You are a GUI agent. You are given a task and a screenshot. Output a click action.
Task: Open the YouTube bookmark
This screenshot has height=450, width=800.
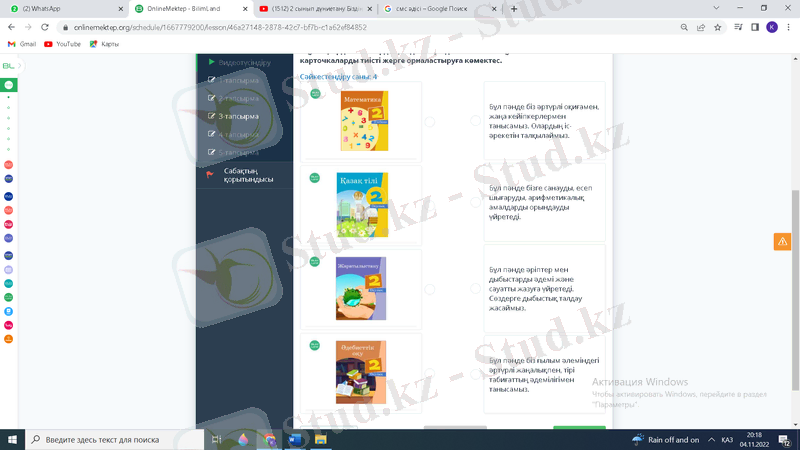(x=62, y=44)
